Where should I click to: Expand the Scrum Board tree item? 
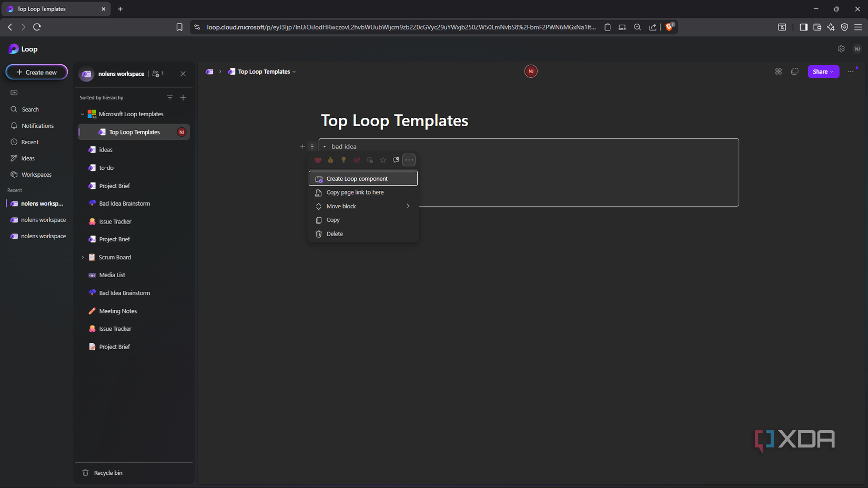coord(82,257)
